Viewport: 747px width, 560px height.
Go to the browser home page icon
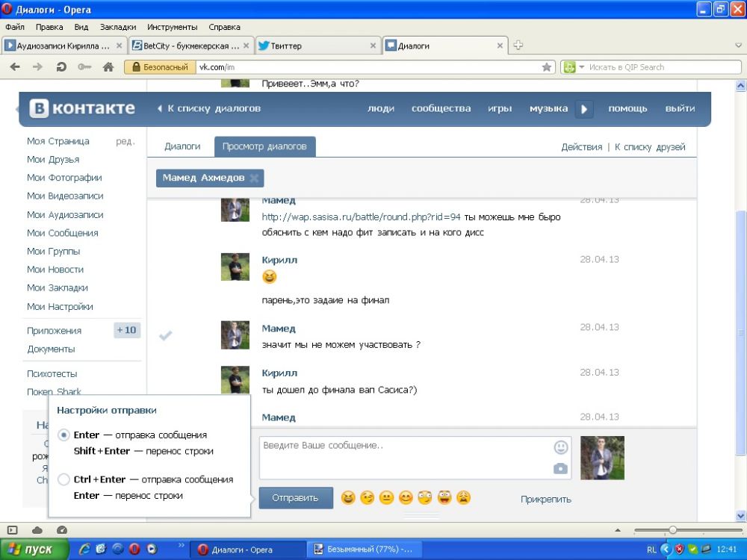point(108,67)
